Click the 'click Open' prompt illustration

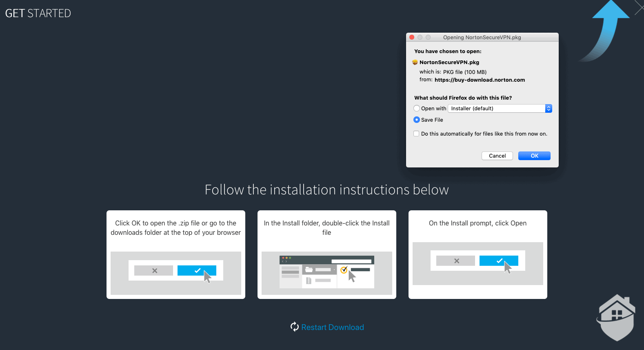pyautogui.click(x=478, y=263)
